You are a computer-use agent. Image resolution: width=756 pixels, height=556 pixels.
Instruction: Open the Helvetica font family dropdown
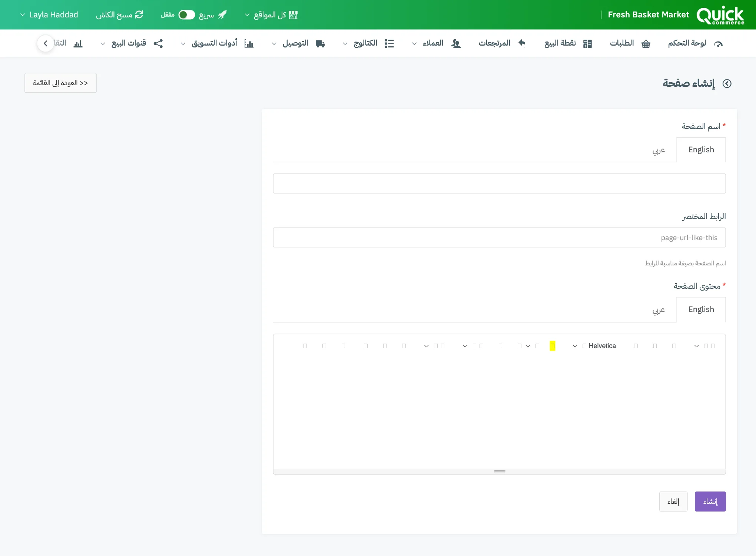596,346
